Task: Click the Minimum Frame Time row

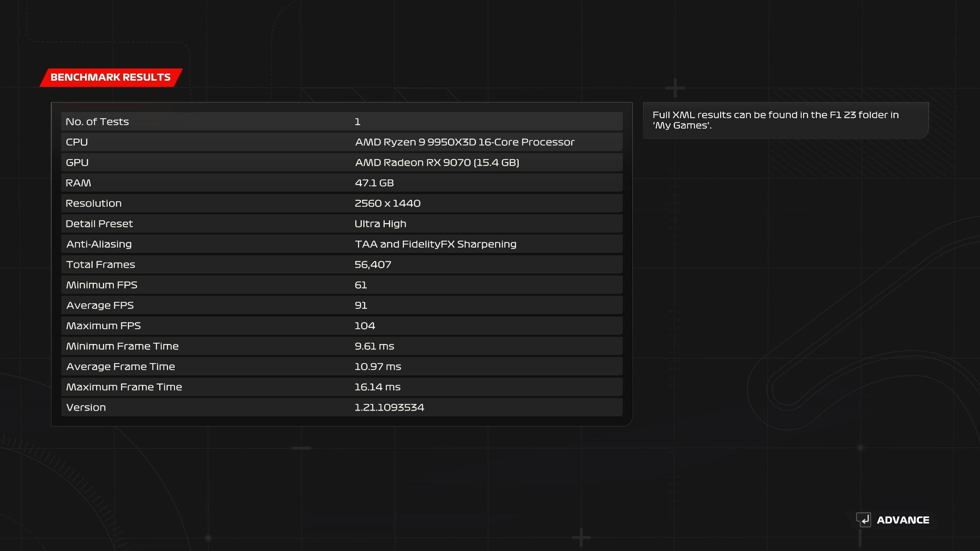Action: click(x=341, y=346)
